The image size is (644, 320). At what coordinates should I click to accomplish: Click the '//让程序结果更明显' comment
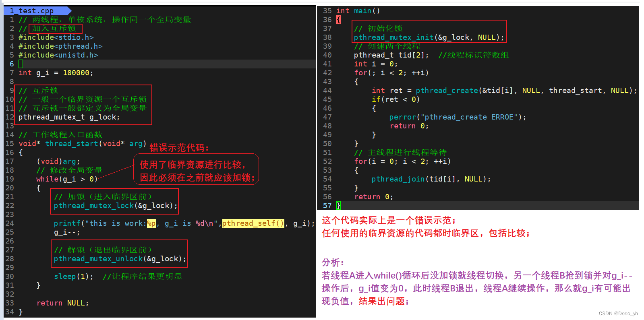click(142, 277)
